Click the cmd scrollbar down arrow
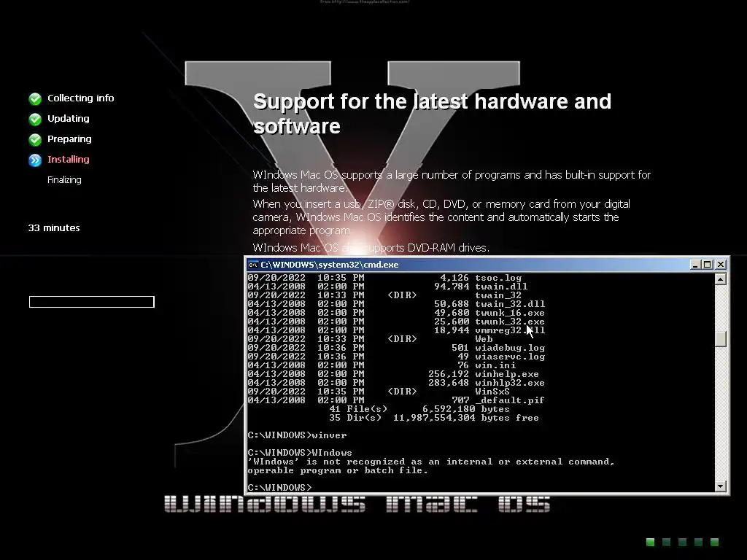Screen dimensions: 747x560 coord(720,486)
